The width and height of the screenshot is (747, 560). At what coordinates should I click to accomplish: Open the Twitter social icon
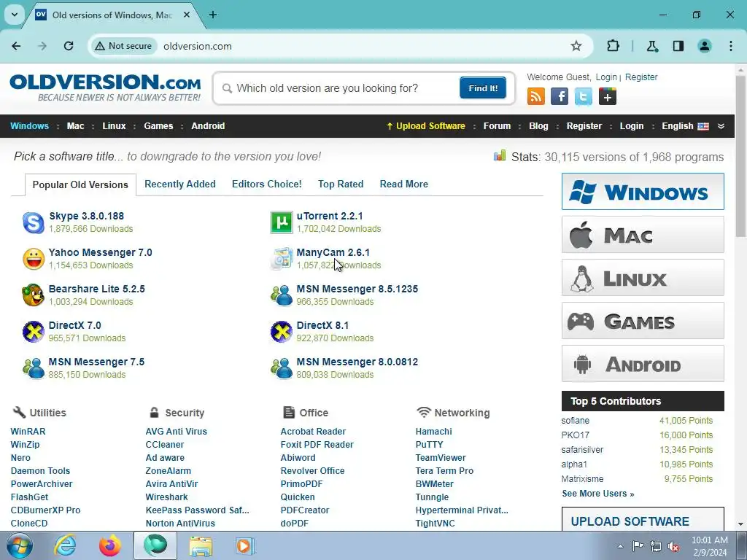(583, 97)
